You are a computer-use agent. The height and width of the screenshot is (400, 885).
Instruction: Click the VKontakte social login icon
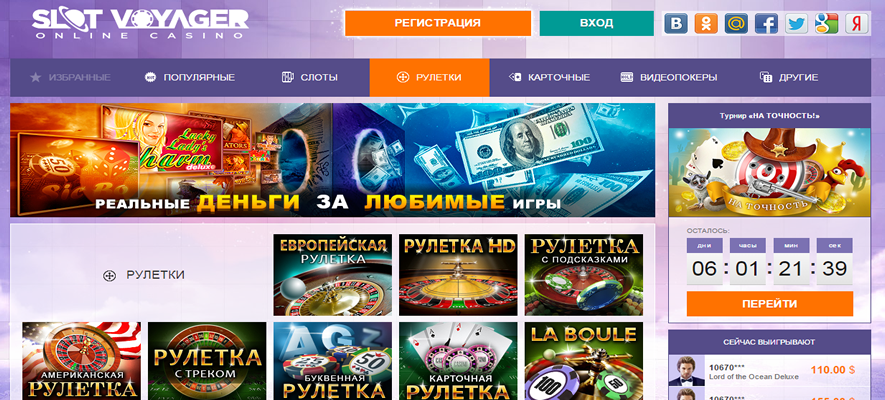(676, 24)
